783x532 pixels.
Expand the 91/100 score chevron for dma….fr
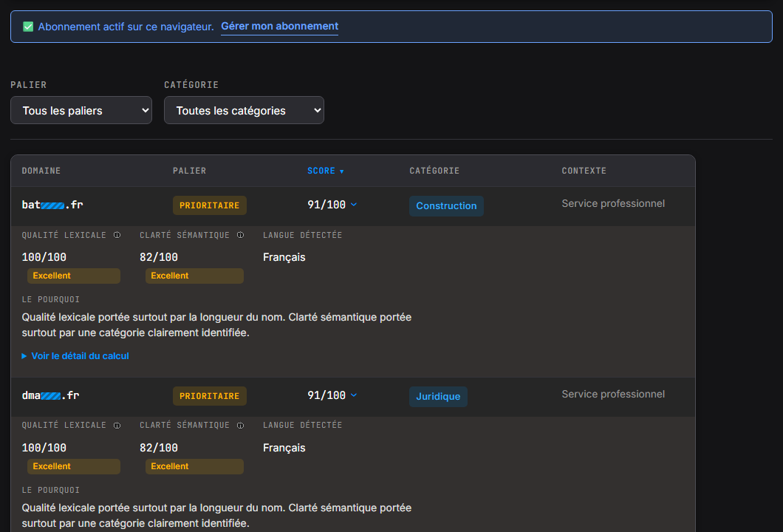(x=354, y=395)
